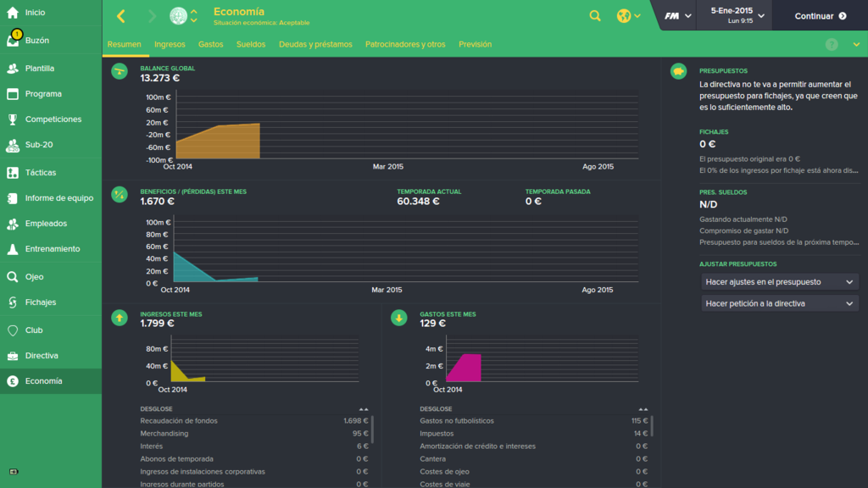Open the date 5-Ene-2015 dropdown
This screenshot has width=868, height=488.
pyautogui.click(x=737, y=15)
